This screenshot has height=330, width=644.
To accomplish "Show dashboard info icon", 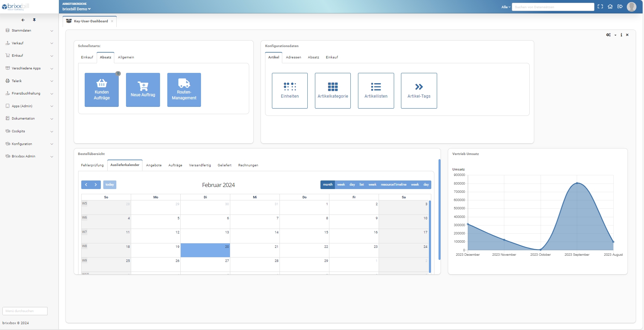I will click(x=621, y=35).
